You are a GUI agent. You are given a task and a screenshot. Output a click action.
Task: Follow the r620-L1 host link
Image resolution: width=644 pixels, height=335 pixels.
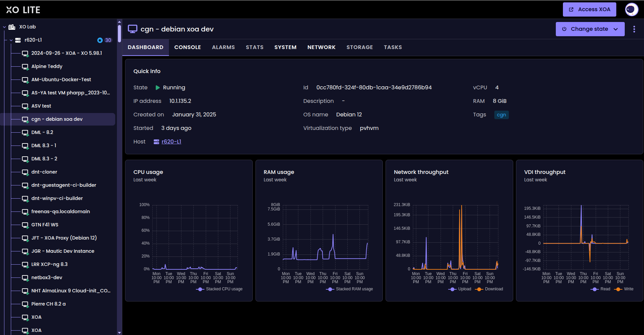171,142
